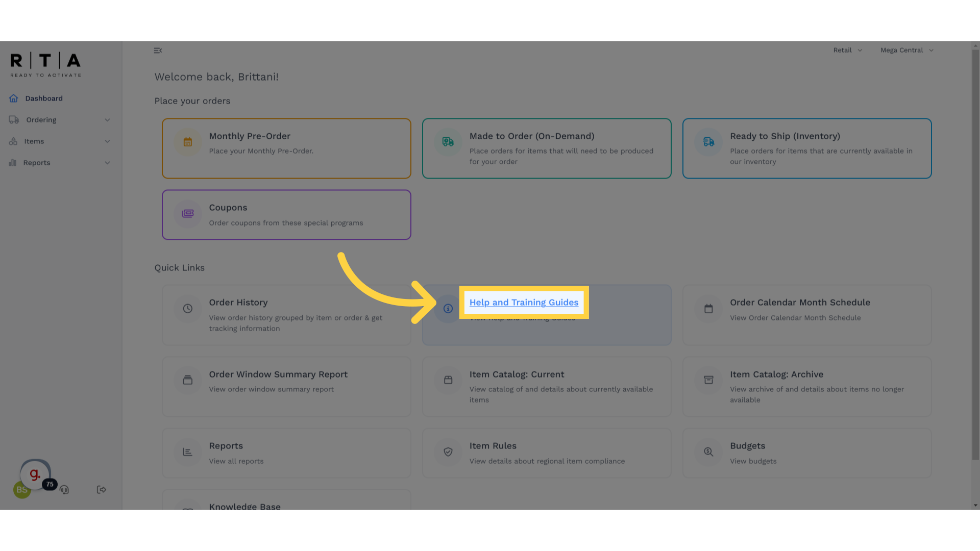This screenshot has height=551, width=980.
Task: Select Reports in the sidebar menu
Action: 37,163
